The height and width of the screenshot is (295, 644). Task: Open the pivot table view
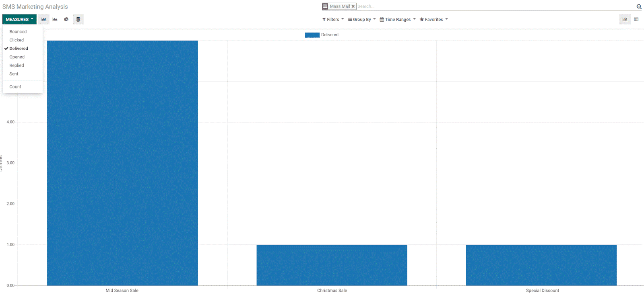click(x=636, y=19)
